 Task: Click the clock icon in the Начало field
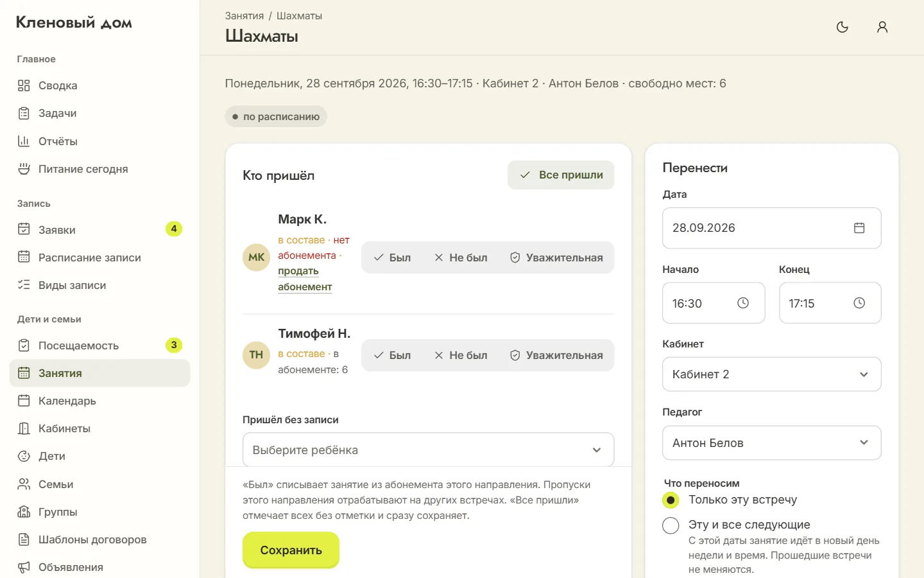point(743,303)
